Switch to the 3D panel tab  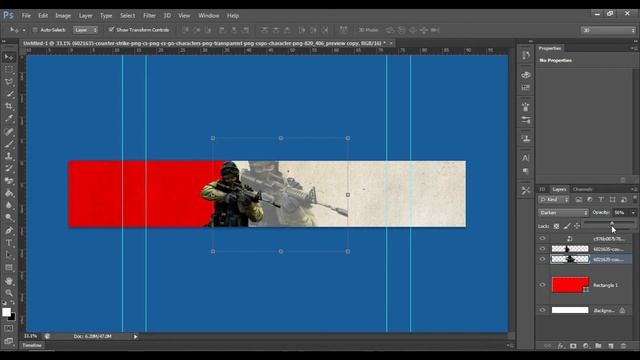click(542, 189)
